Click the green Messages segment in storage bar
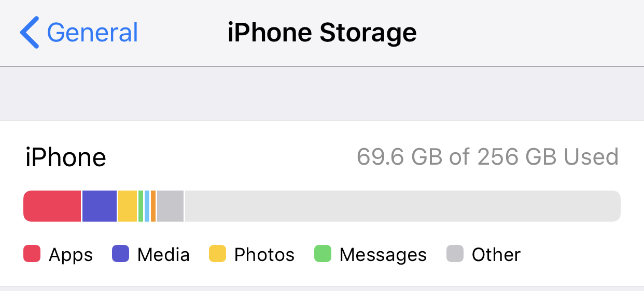644x291 pixels. click(141, 206)
